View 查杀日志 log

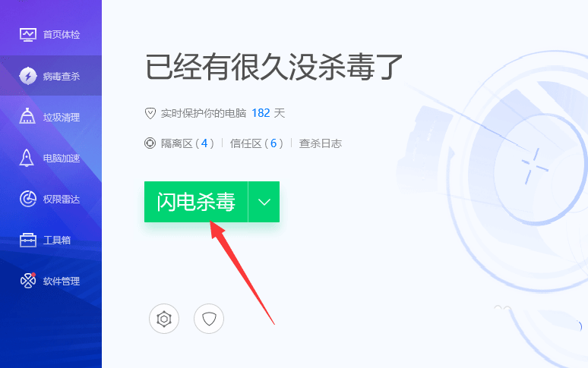coord(321,143)
